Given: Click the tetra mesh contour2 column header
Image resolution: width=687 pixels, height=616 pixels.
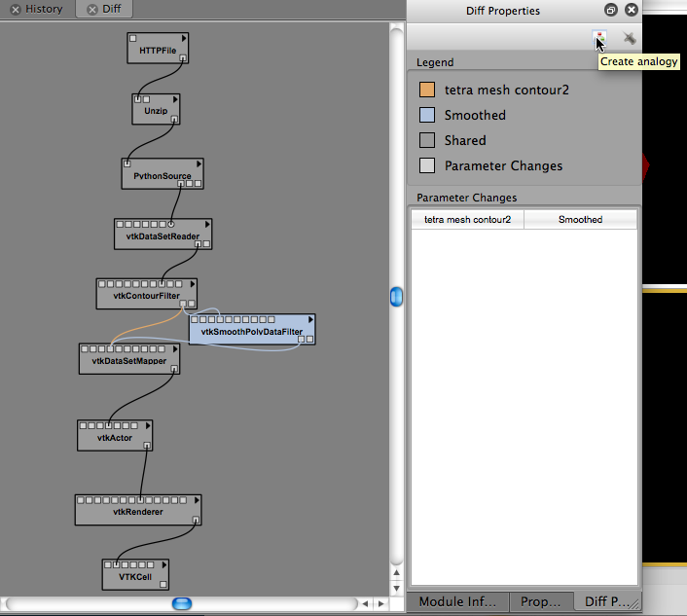Looking at the screenshot, I should point(467,220).
